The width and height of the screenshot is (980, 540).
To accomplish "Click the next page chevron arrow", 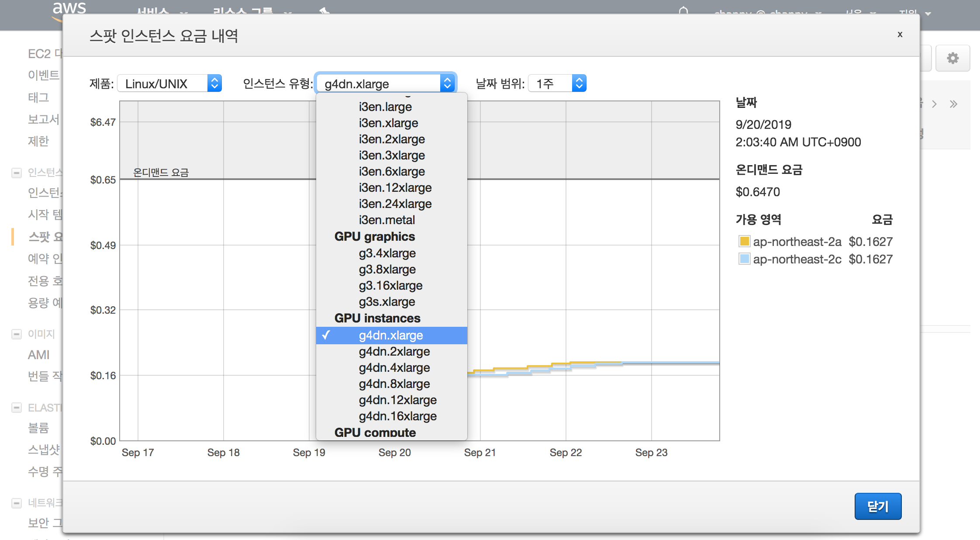I will pyautogui.click(x=934, y=104).
